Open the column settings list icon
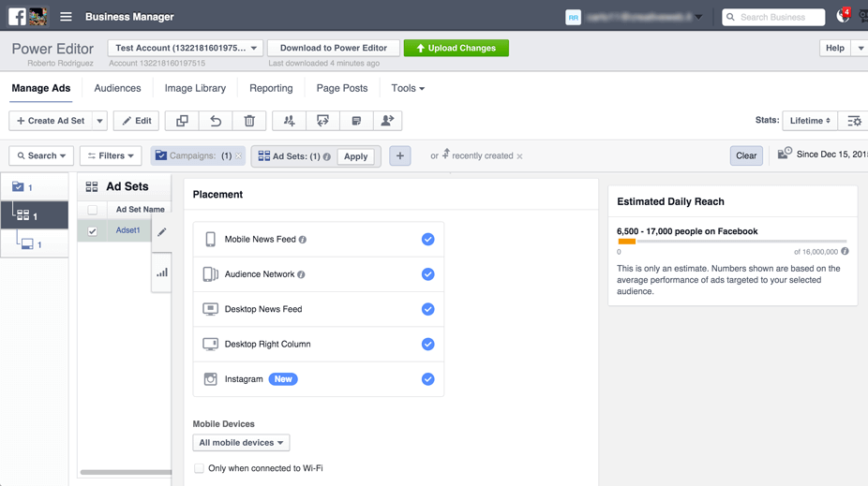The image size is (868, 486). [x=854, y=121]
